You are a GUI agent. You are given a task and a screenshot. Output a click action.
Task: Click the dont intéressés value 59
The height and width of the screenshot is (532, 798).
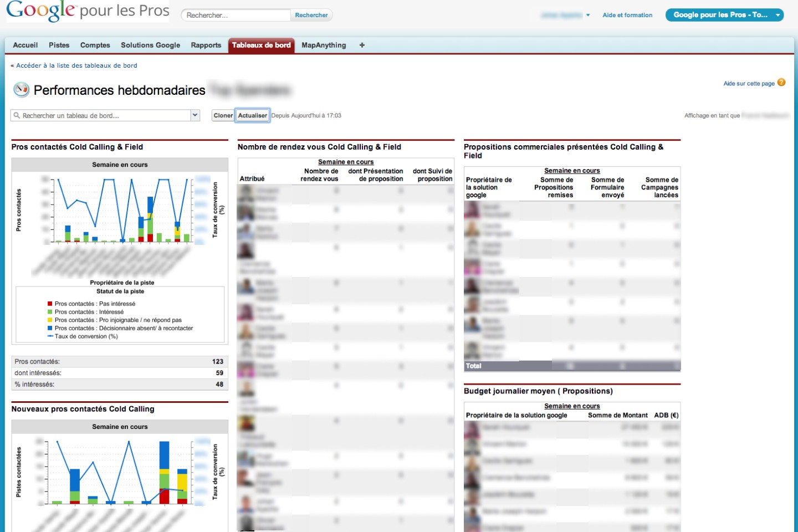click(219, 373)
